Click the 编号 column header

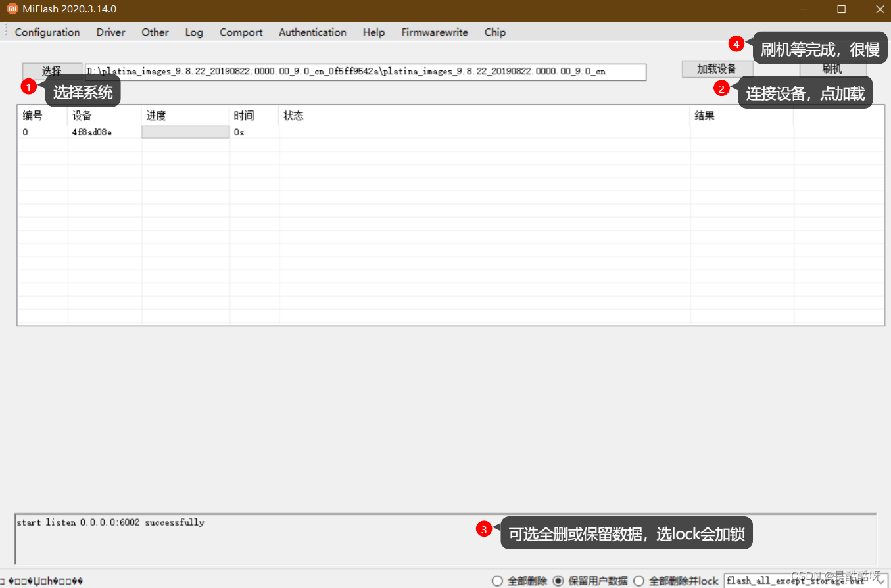tap(42, 116)
